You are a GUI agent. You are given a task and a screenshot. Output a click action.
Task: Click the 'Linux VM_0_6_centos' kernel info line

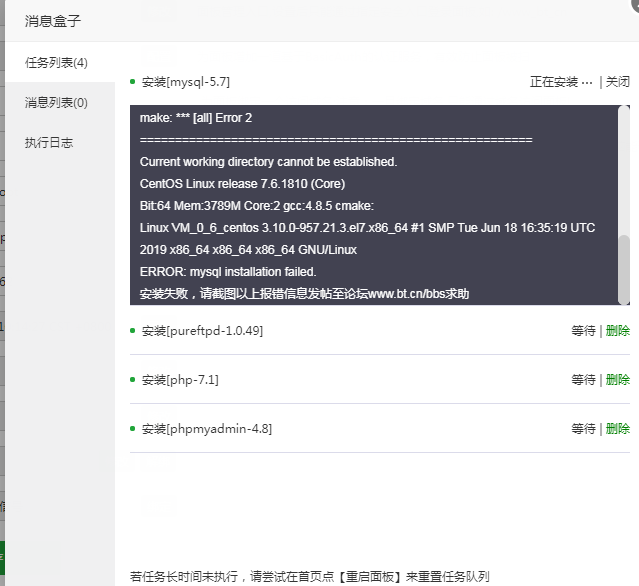point(368,228)
